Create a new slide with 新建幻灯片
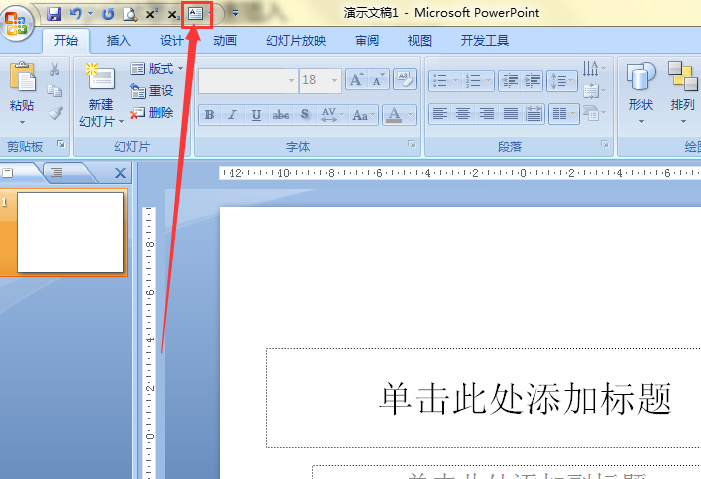 click(101, 95)
